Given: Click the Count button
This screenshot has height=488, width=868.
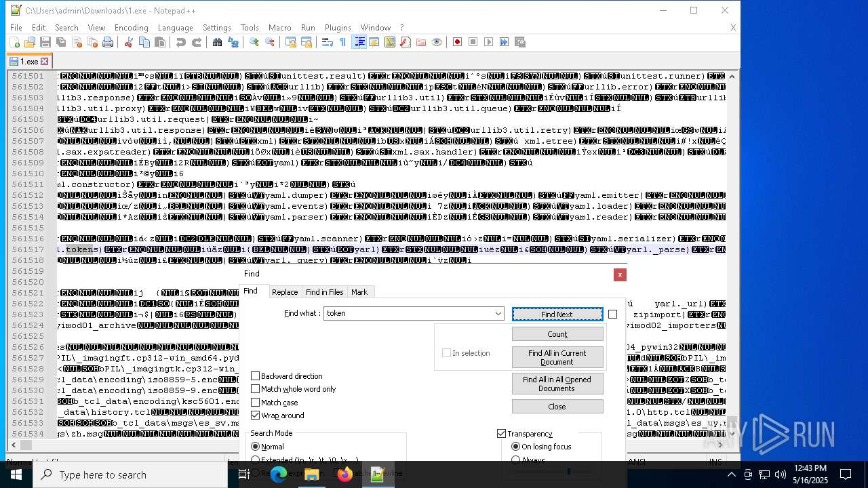Looking at the screenshot, I should [x=557, y=334].
